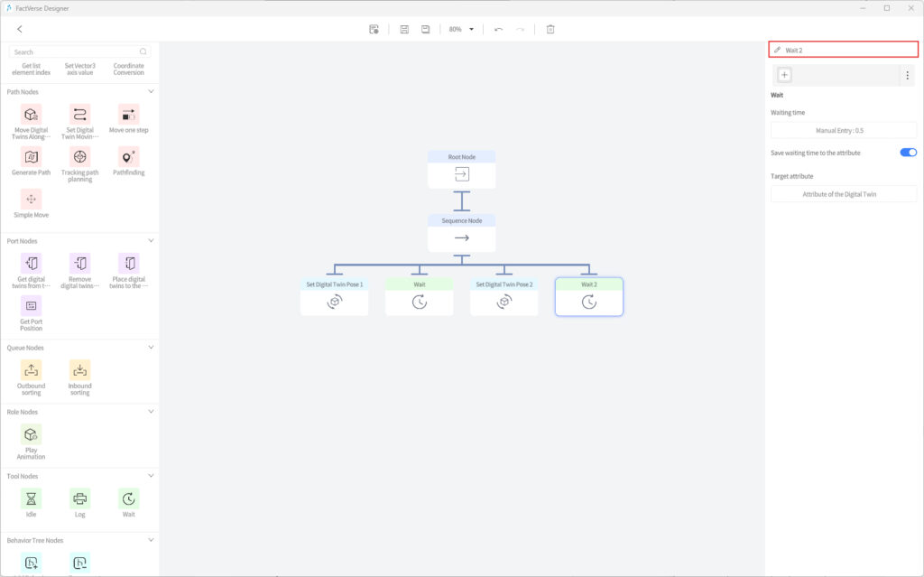Viewport: 924px width, 577px height.
Task: Pick the Move one step node icon
Action: coord(128,115)
